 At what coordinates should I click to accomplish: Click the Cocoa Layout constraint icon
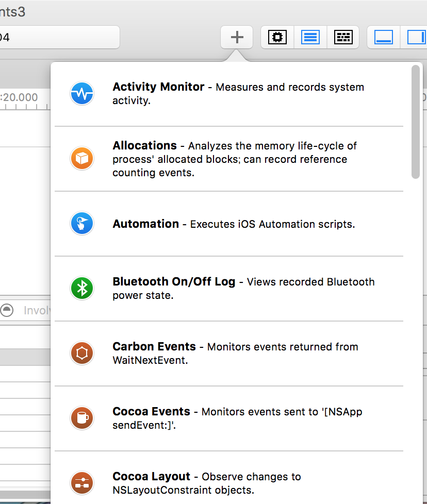point(82,483)
